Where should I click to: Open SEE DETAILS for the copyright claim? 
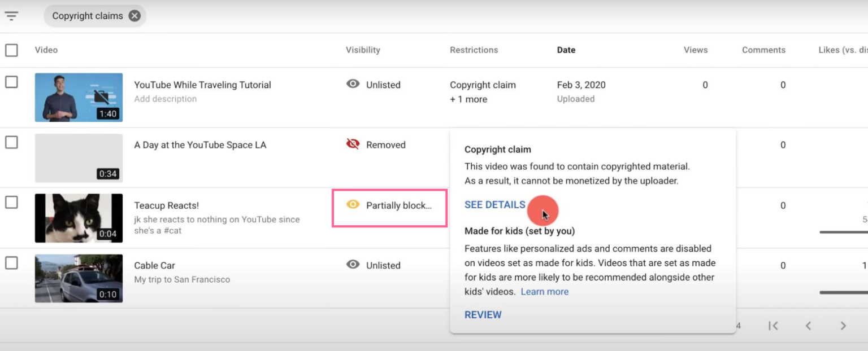494,205
